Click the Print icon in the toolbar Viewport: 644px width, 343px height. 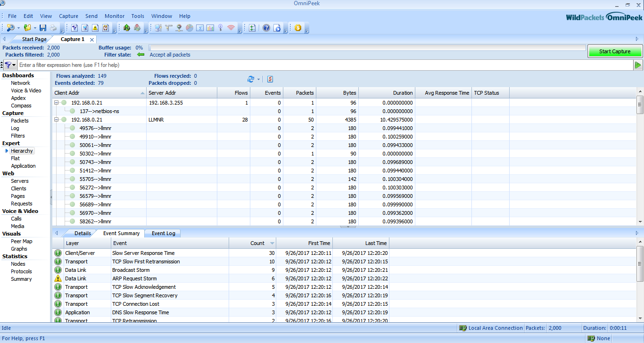pyautogui.click(x=53, y=28)
